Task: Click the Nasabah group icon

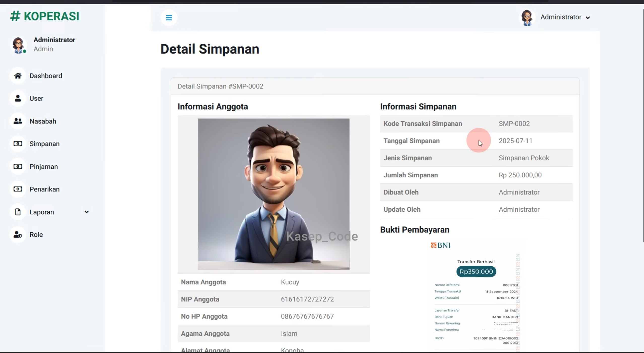Action: pos(18,121)
